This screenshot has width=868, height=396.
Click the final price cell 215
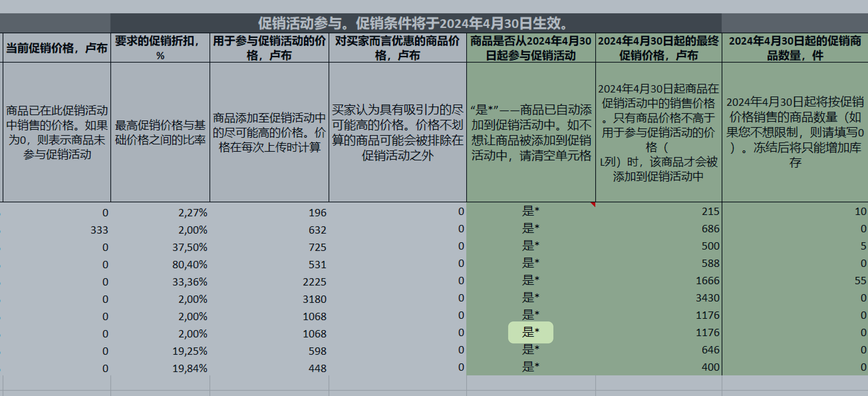(x=659, y=212)
